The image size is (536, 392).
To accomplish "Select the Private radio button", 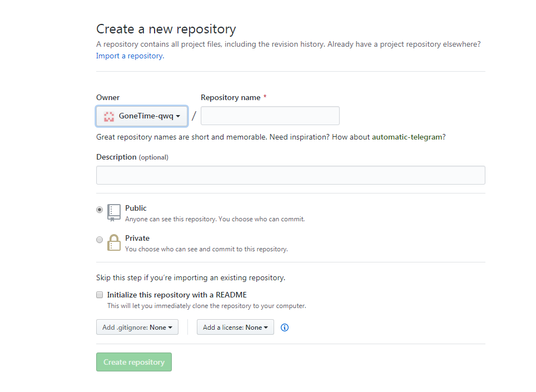I will 100,240.
